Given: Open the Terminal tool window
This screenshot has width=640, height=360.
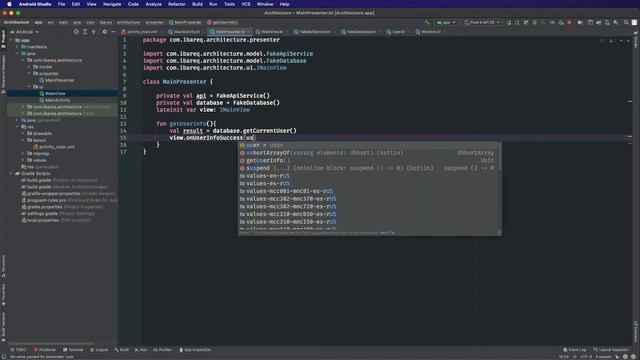Looking at the screenshot, I should [x=73, y=350].
